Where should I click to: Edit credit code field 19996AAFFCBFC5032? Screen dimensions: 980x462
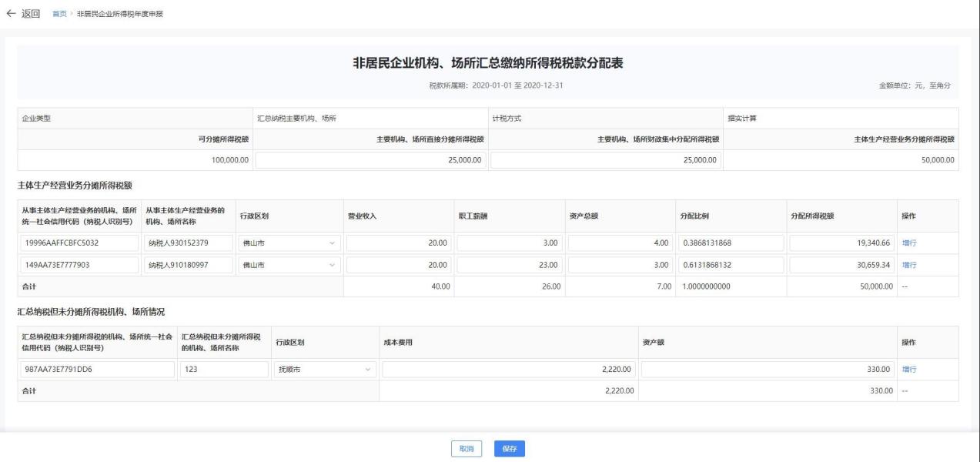point(79,243)
